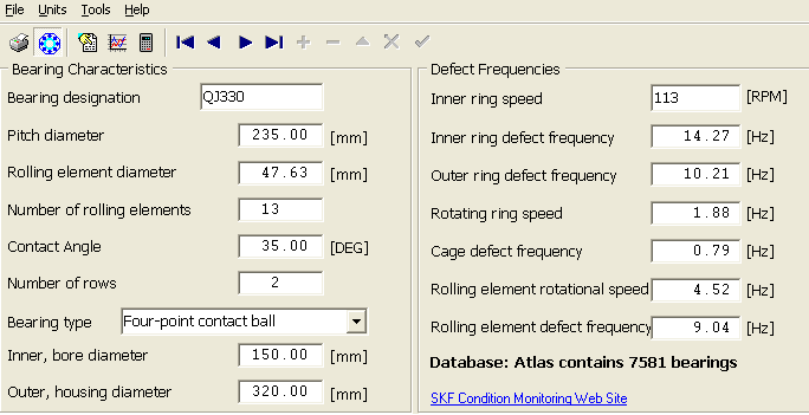809x415 pixels.
Task: Launch the calculator icon in toolbar
Action: (x=146, y=42)
